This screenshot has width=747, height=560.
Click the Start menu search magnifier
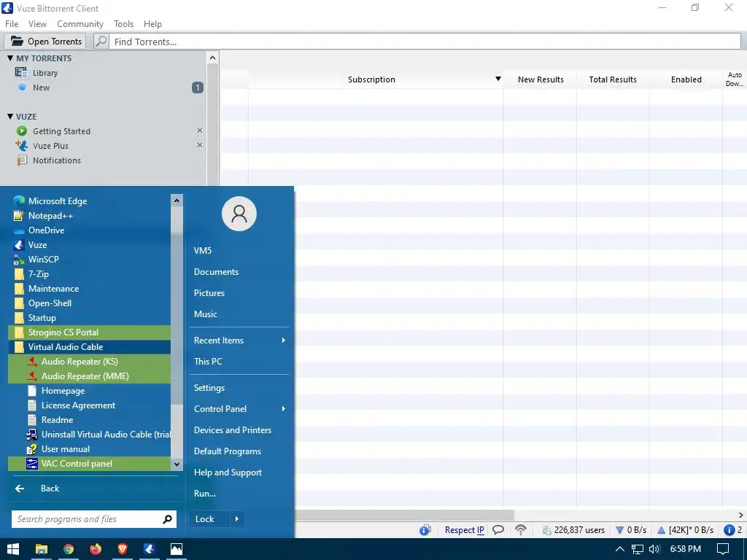pyautogui.click(x=167, y=519)
